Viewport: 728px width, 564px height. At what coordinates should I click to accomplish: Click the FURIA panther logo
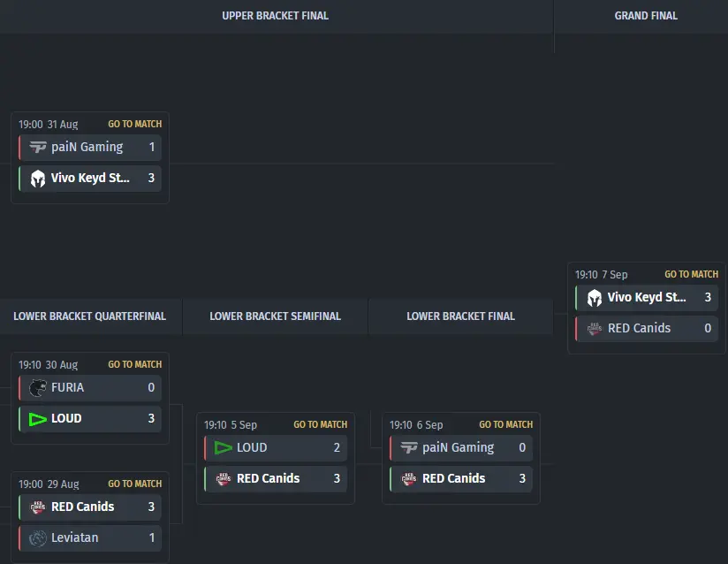(x=37, y=388)
